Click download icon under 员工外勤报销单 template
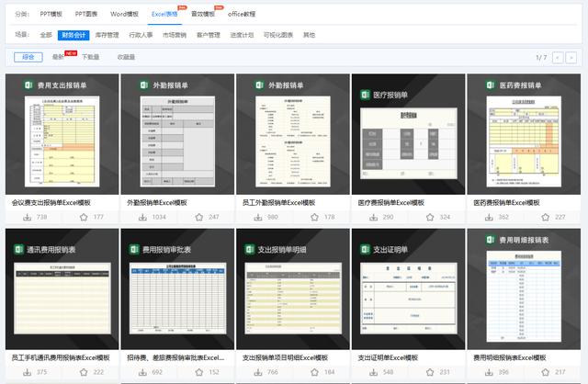 pyautogui.click(x=257, y=218)
